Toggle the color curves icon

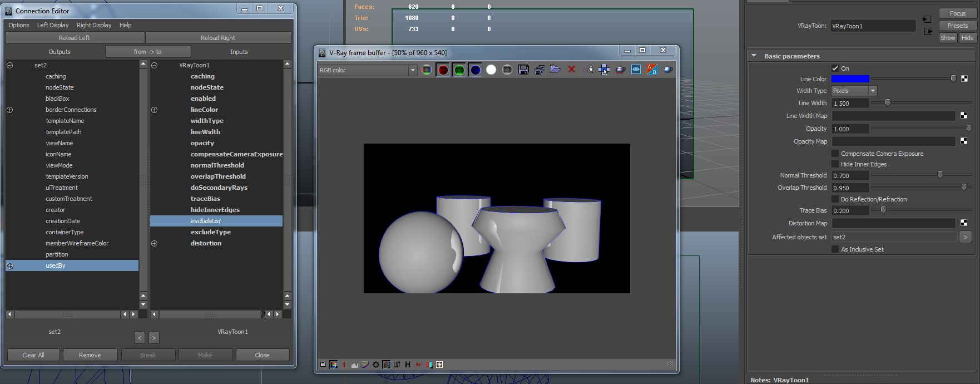365,365
